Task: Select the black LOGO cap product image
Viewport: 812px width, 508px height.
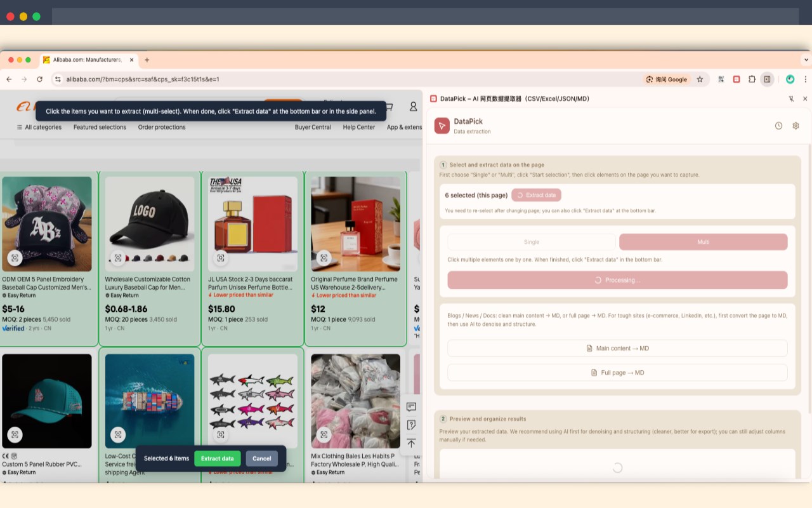Action: (x=150, y=224)
